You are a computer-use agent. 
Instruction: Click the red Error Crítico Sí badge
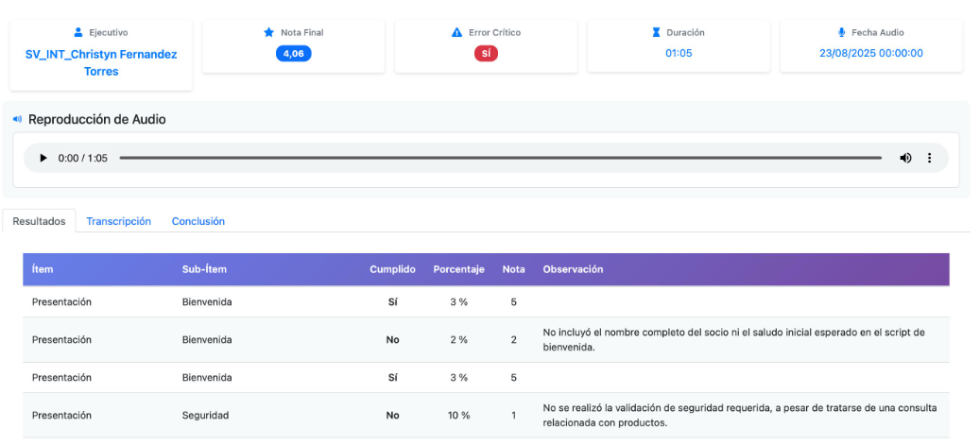pos(486,54)
